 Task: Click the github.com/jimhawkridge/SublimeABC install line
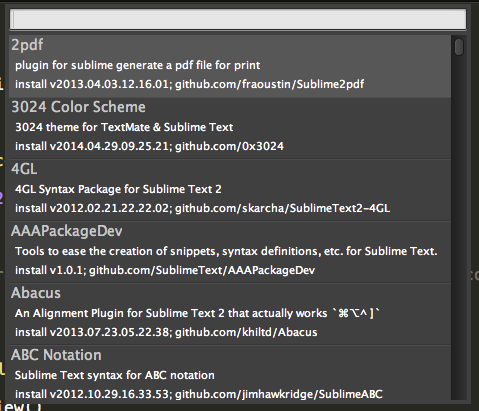(199, 394)
